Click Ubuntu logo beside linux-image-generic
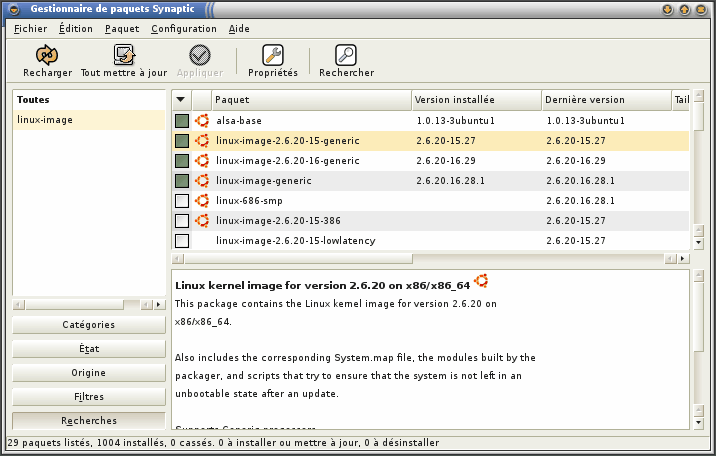This screenshot has height=456, width=716. click(202, 181)
